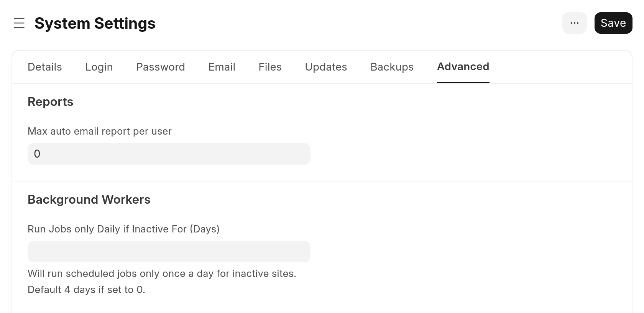
Task: Save the System Settings
Action: [613, 23]
